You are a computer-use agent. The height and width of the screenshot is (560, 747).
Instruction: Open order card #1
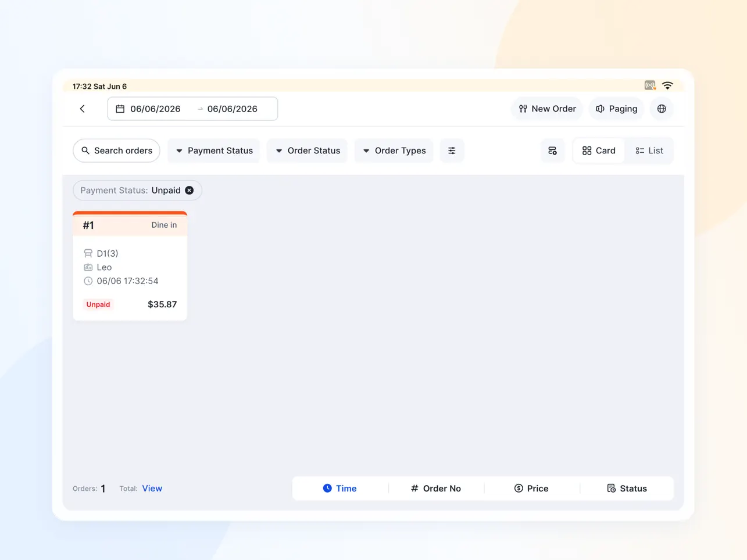coord(130,265)
